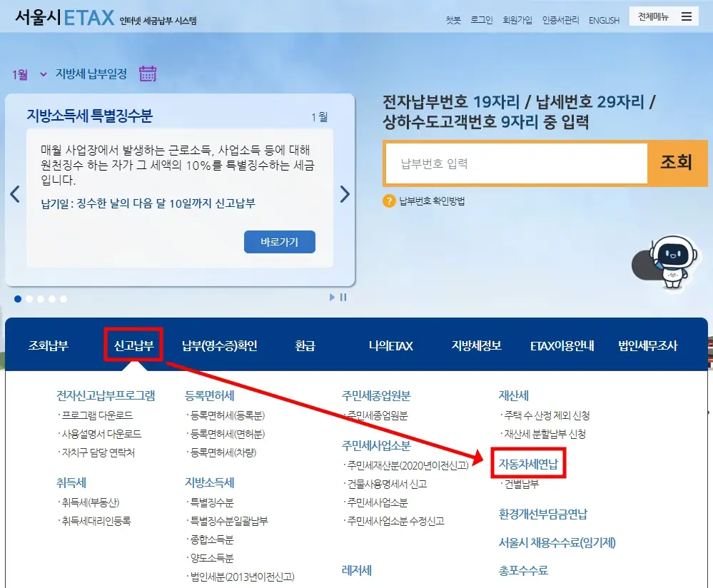Open the 1월 month dropdown
The width and height of the screenshot is (713, 588).
click(x=27, y=73)
